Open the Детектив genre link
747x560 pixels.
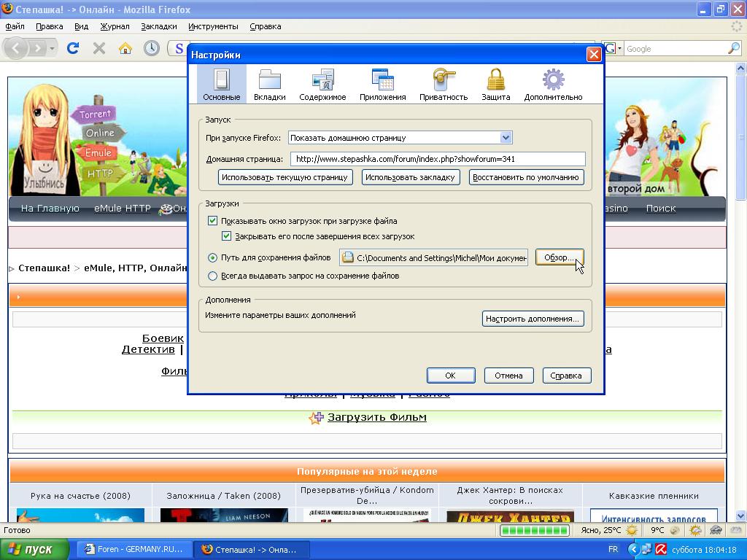tap(148, 349)
